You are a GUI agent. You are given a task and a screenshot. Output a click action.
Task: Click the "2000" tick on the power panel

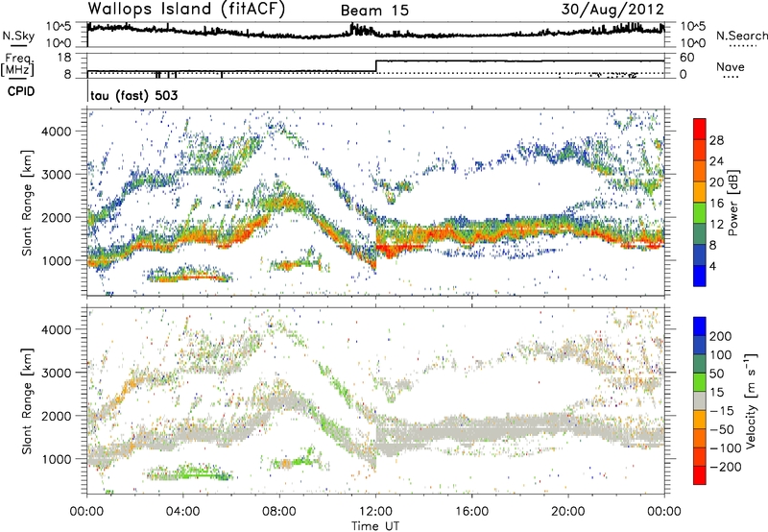57,217
